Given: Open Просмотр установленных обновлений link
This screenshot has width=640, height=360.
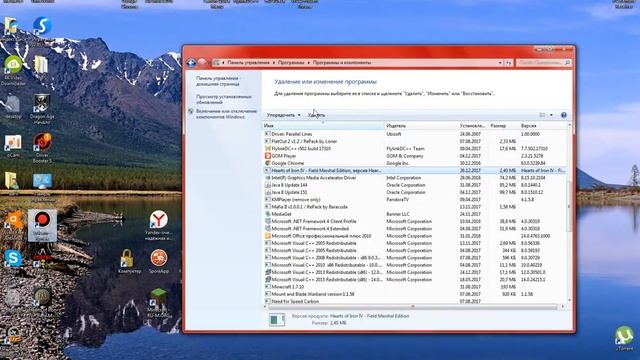Looking at the screenshot, I should 224,99.
